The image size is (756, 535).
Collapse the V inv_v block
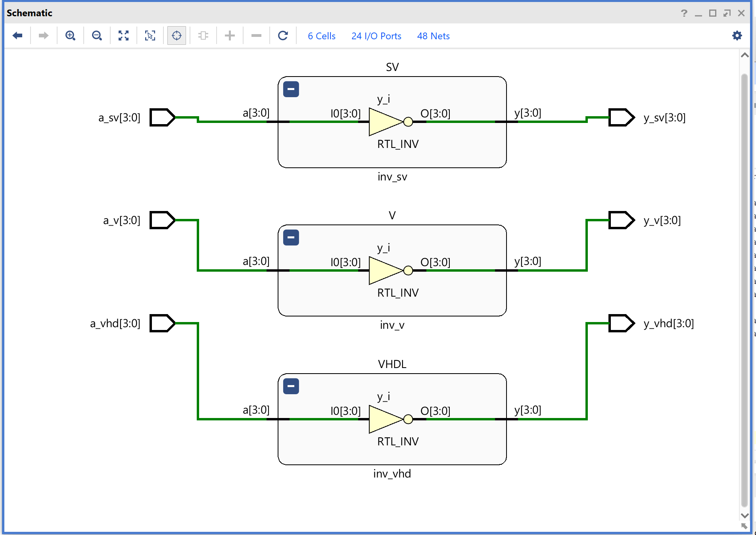(291, 238)
